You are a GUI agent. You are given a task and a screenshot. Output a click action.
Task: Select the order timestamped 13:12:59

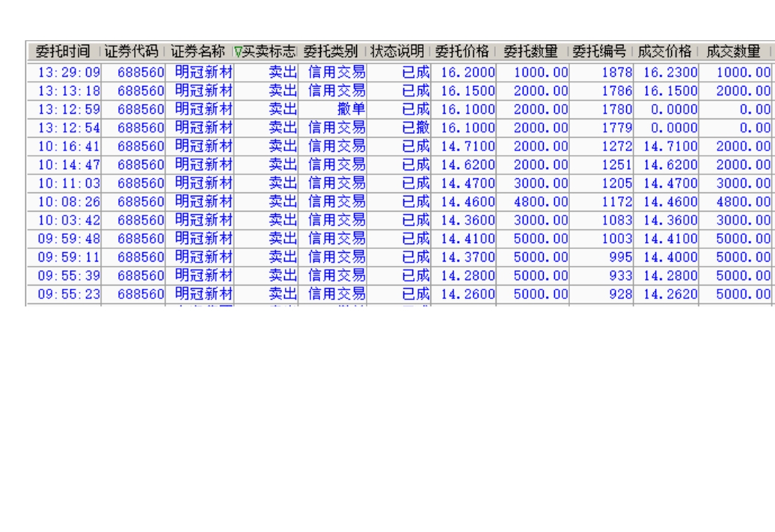pos(399,109)
